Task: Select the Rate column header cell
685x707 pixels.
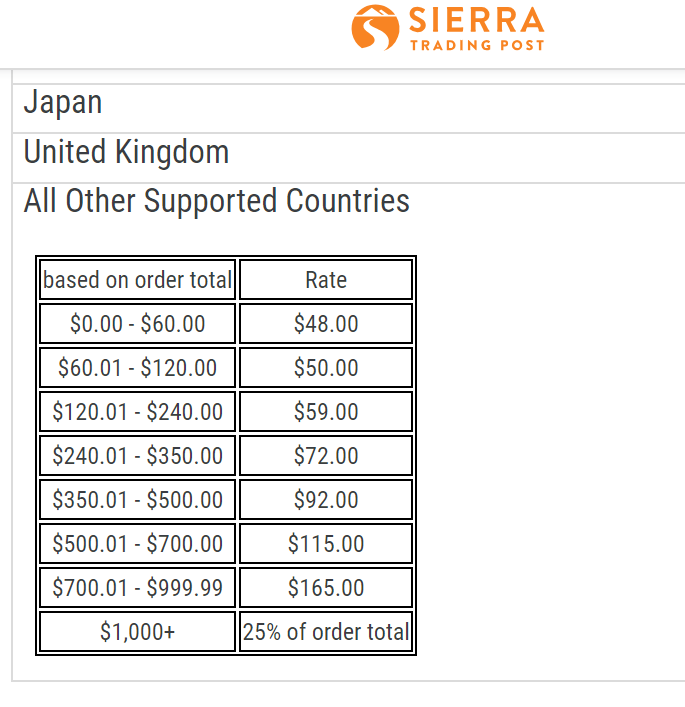Action: point(326,280)
